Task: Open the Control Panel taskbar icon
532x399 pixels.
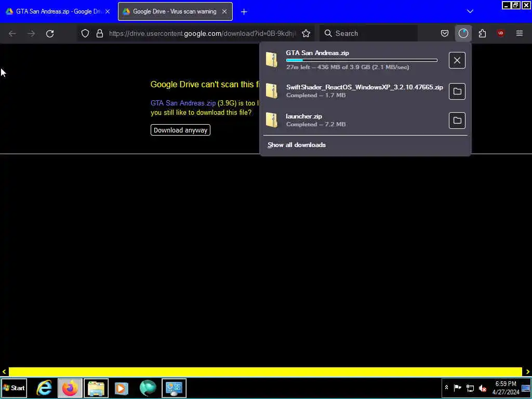Action: pos(174,388)
